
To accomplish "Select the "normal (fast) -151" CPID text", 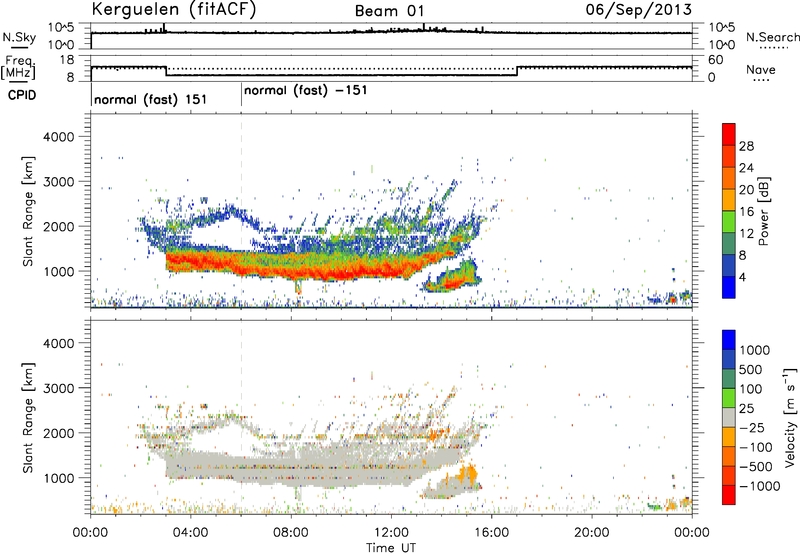I will pos(306,90).
